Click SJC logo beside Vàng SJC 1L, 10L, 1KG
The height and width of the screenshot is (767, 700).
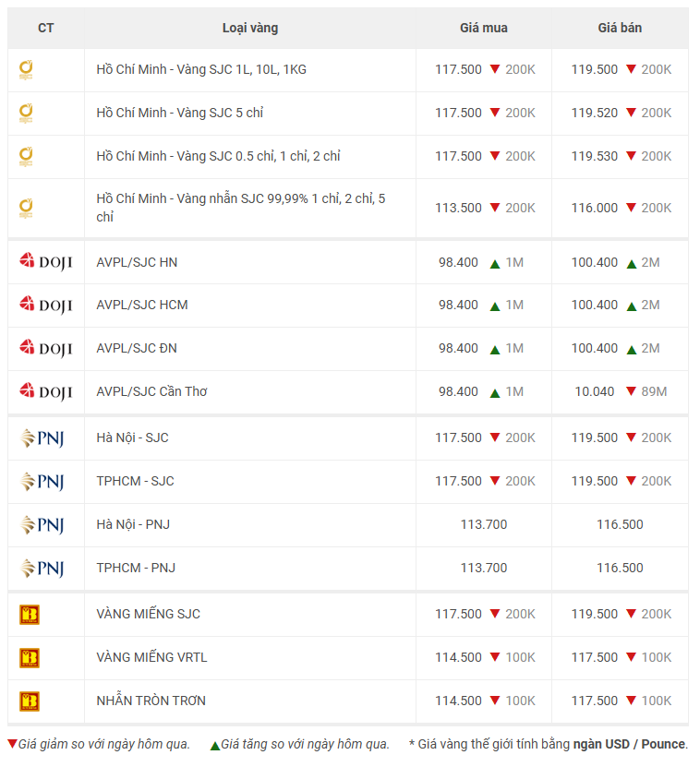click(27, 69)
